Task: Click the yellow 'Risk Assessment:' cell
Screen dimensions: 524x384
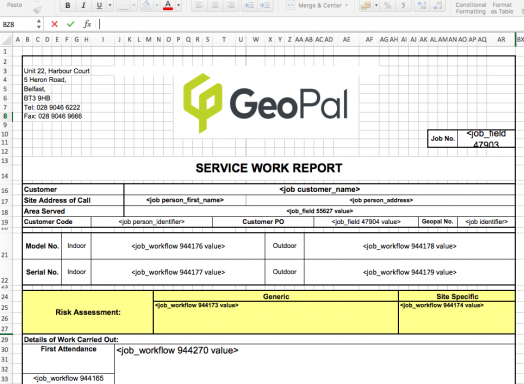Action: click(88, 312)
